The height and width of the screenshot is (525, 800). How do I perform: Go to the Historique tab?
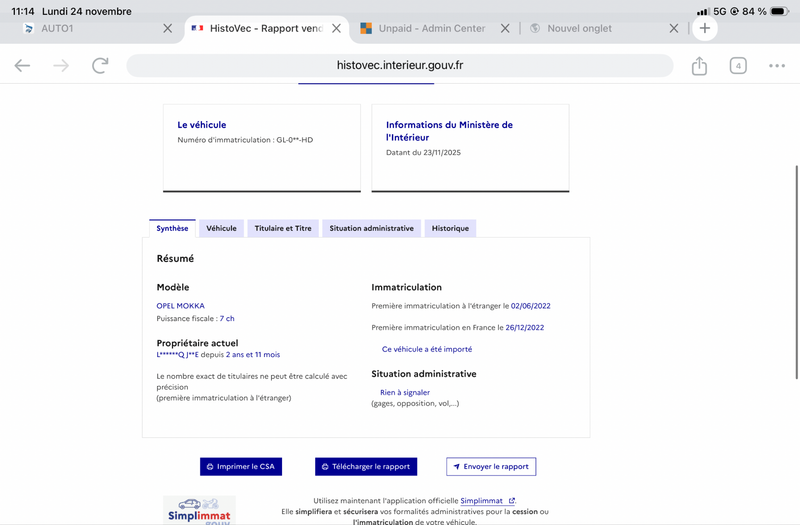pyautogui.click(x=450, y=228)
